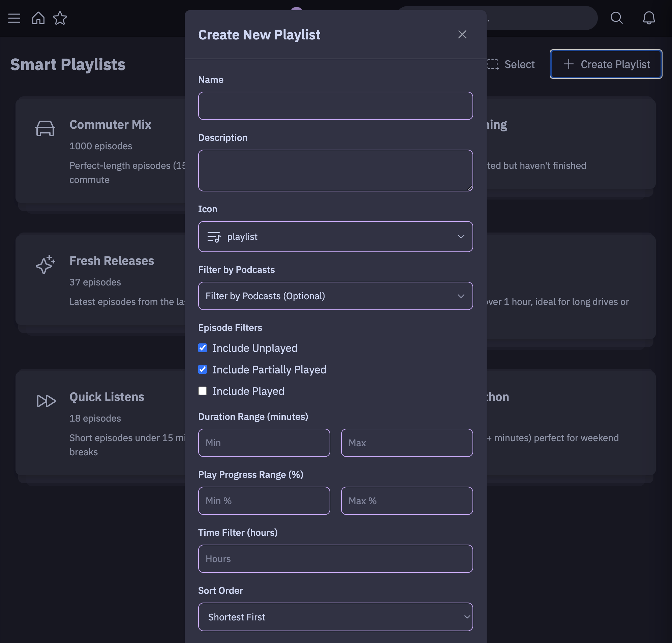Click the Min % progress field
Viewport: 672px width, 643px height.
tap(264, 501)
